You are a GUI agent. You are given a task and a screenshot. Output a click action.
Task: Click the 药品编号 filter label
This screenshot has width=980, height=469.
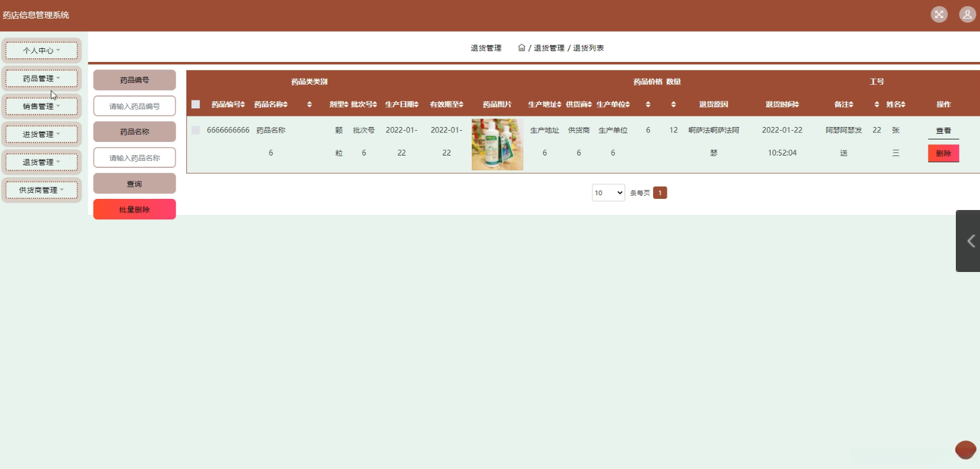pyautogui.click(x=134, y=80)
